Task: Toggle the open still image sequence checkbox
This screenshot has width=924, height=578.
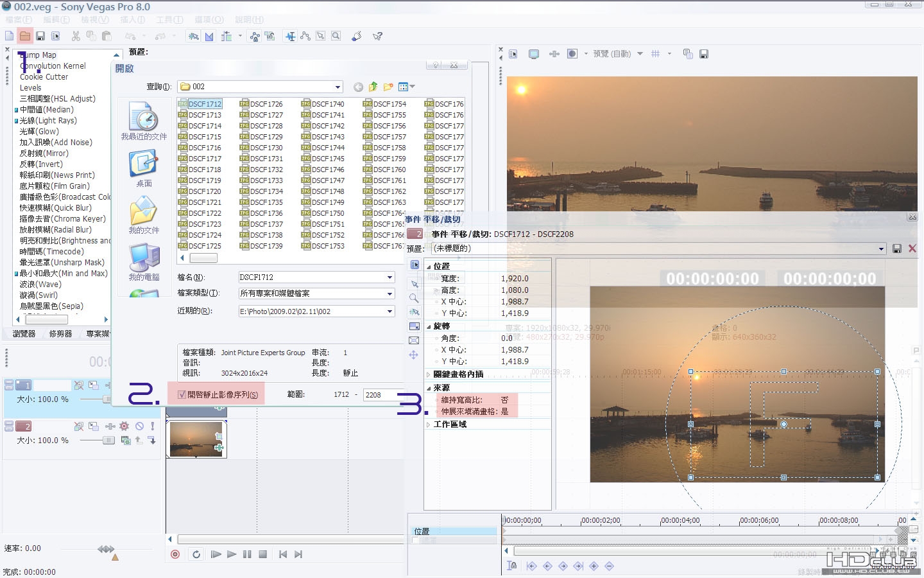Action: [x=182, y=394]
